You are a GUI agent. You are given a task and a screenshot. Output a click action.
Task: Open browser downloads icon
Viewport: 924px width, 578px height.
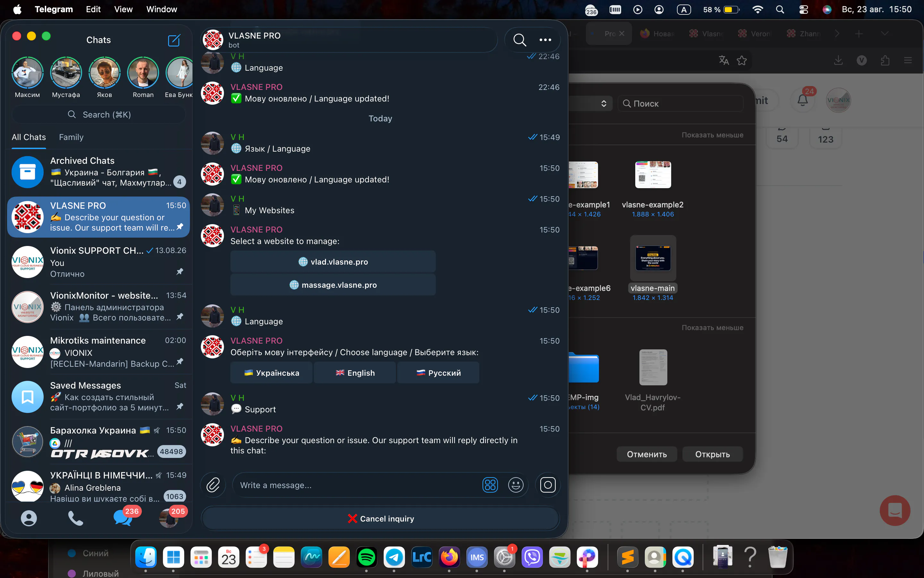[838, 60]
